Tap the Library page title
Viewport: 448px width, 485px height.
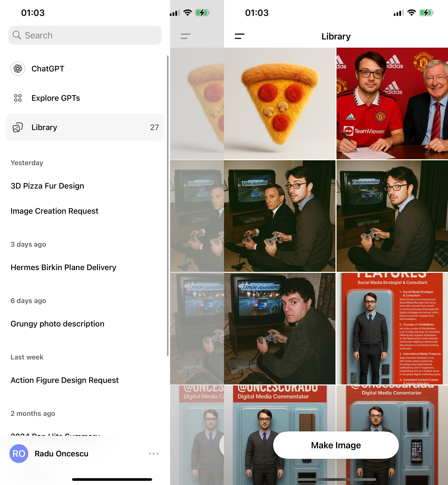click(336, 36)
